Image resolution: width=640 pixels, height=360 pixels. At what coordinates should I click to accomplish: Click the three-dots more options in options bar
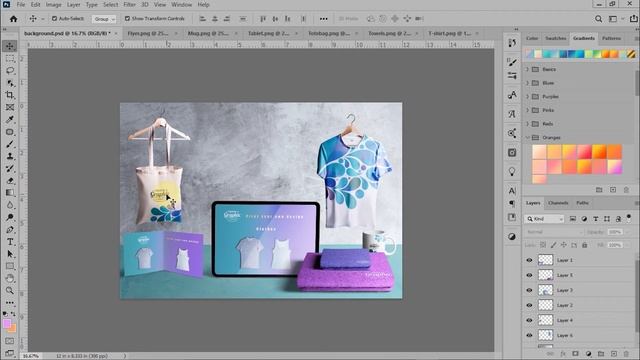click(x=324, y=19)
